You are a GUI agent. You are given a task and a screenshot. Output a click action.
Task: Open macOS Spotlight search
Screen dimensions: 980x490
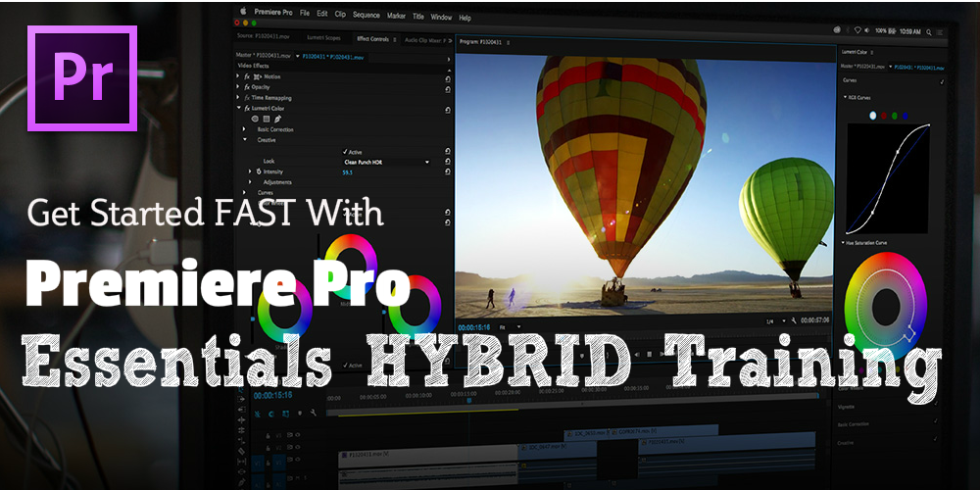[929, 32]
